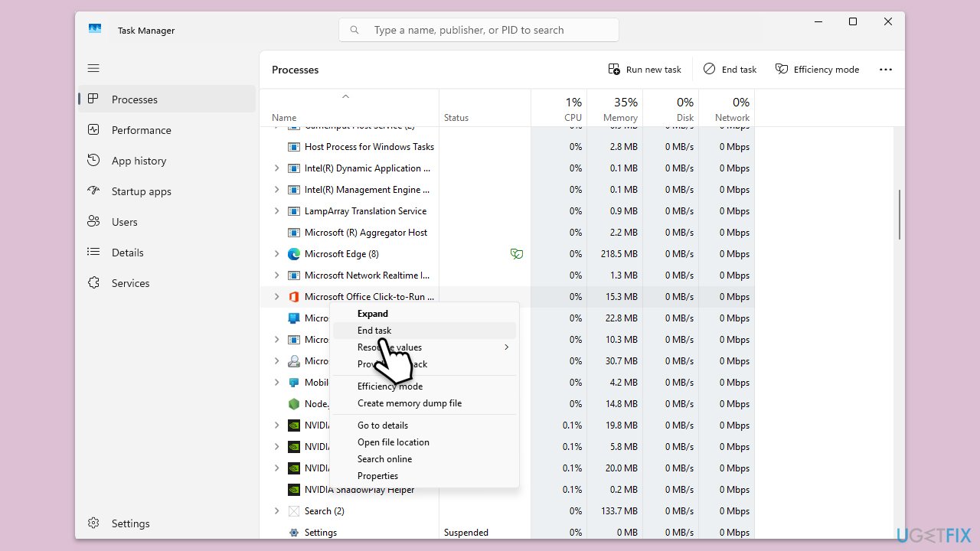Screen dimensions: 980x551
Task: Click the Microsoft Edge process icon
Action: pos(294,254)
